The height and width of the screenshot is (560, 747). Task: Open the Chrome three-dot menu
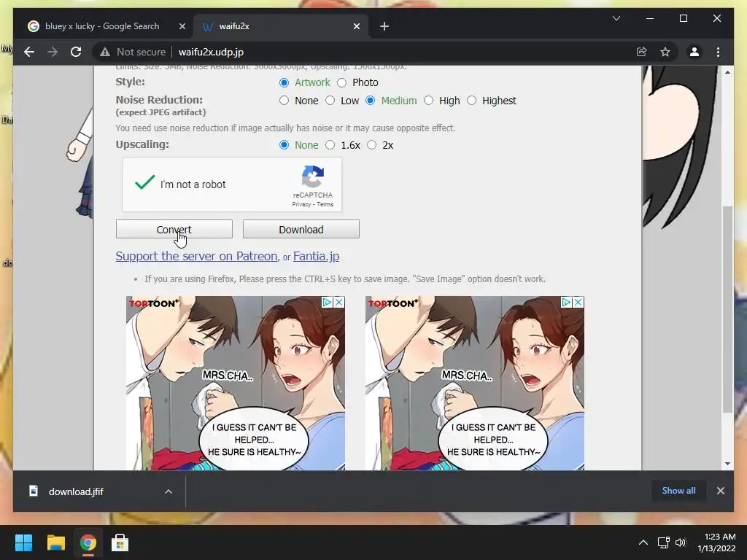pos(718,52)
